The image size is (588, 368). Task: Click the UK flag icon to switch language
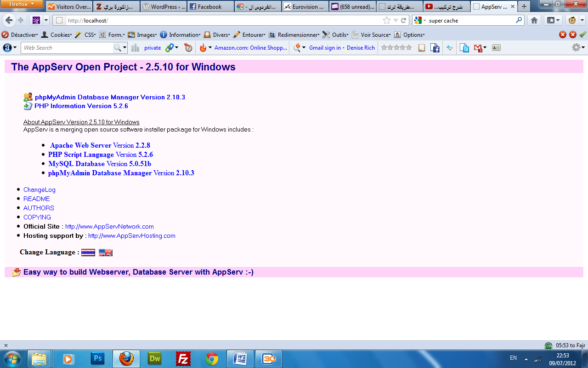click(105, 252)
